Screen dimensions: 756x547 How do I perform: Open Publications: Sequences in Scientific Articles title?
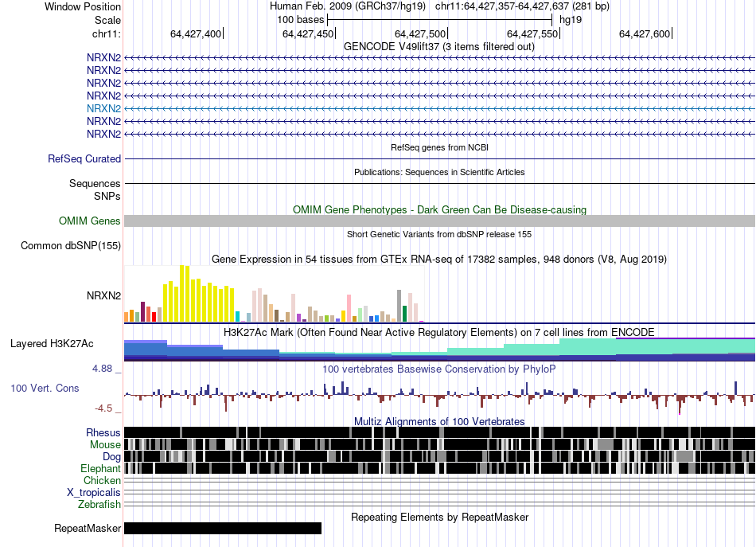pyautogui.click(x=439, y=172)
